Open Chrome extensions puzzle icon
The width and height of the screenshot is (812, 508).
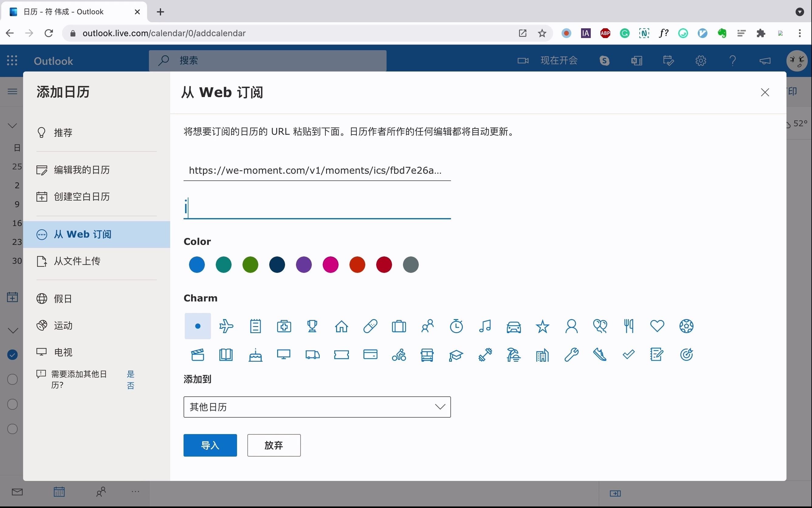click(761, 33)
